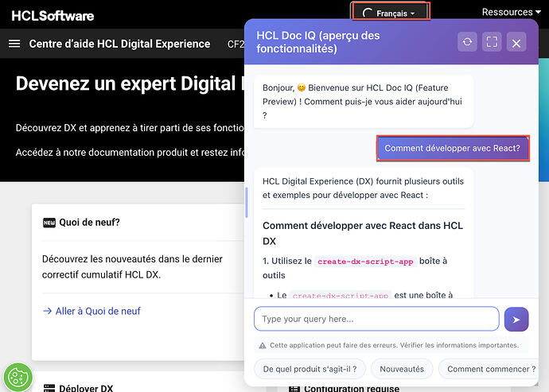
Task: Open the cookie preferences icon
Action: [x=18, y=378]
